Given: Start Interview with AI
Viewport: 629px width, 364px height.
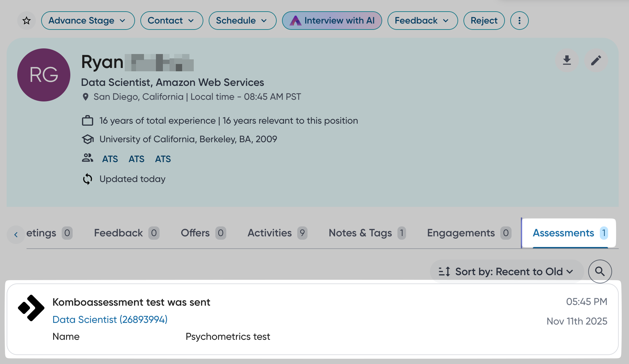Looking at the screenshot, I should pos(332,21).
